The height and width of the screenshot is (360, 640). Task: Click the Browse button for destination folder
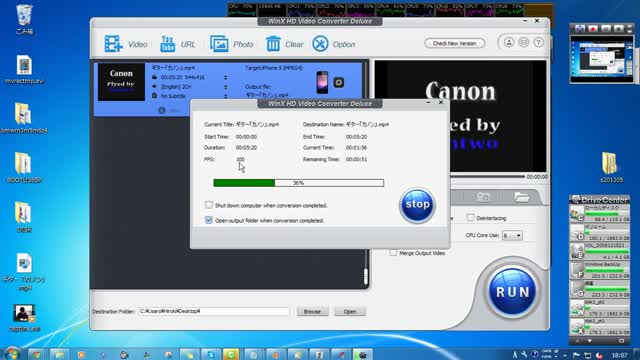[312, 311]
